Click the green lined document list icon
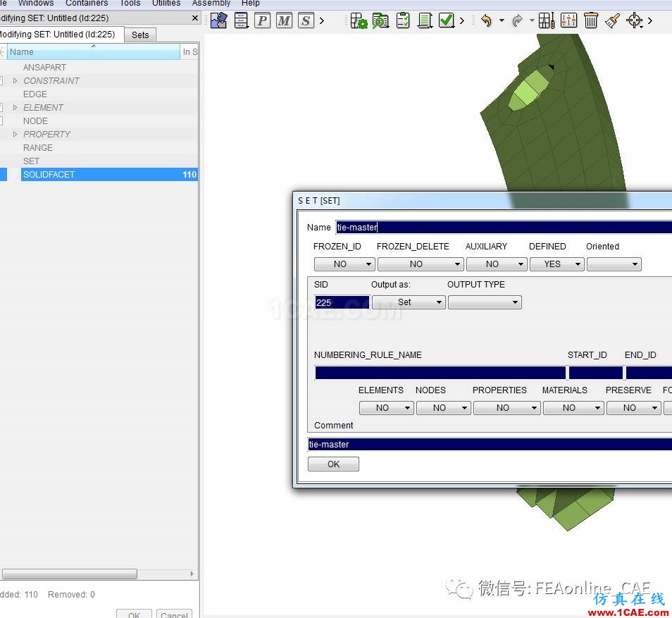This screenshot has width=672, height=618. tap(425, 20)
